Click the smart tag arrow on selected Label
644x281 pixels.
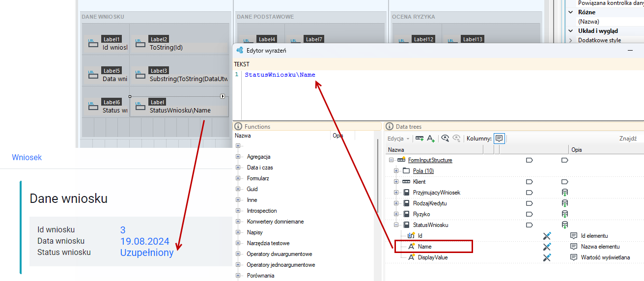223,96
